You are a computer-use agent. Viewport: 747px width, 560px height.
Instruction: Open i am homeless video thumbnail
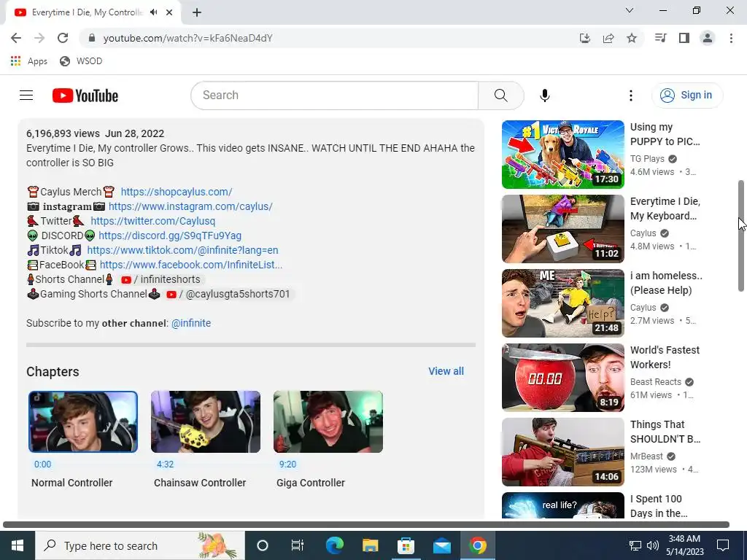tap(563, 303)
